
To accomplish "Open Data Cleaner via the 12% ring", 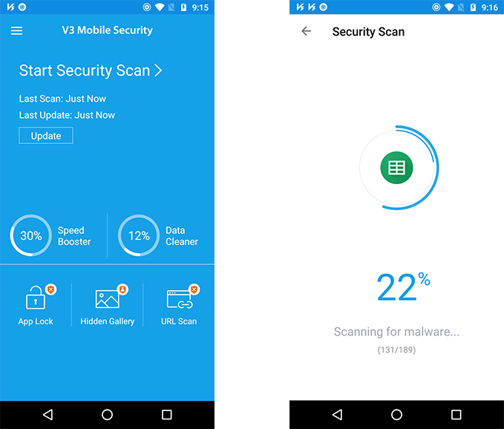I will 139,235.
